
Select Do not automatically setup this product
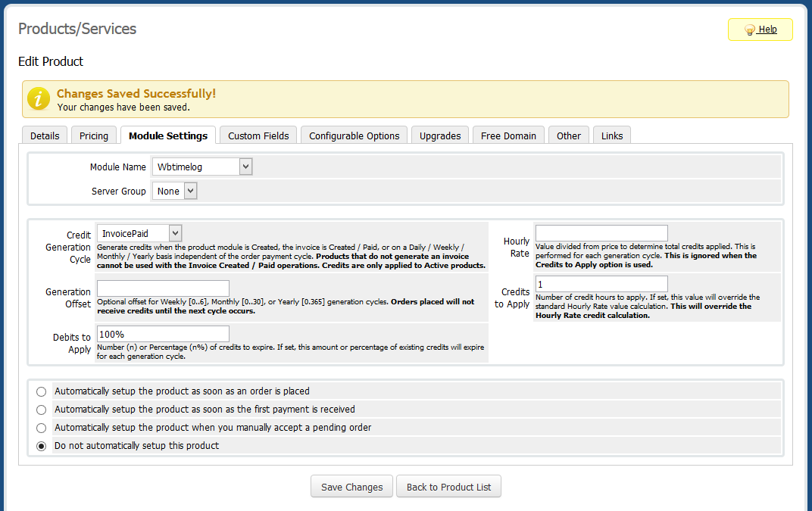click(x=42, y=446)
